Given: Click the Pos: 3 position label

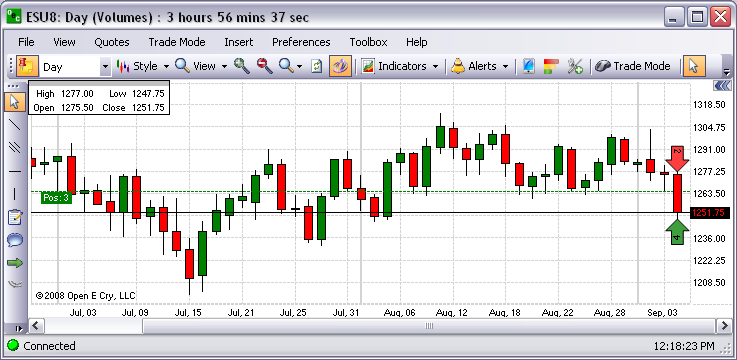Looking at the screenshot, I should click(56, 198).
